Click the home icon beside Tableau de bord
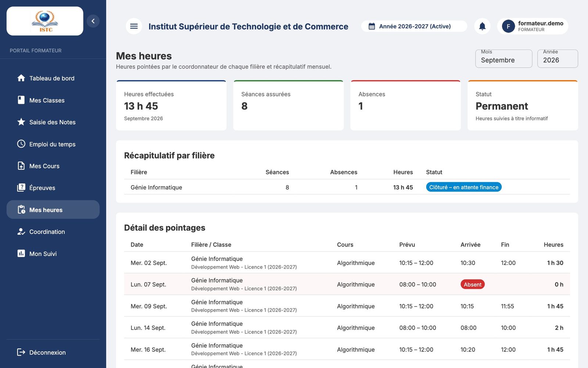The image size is (588, 368). (21, 78)
